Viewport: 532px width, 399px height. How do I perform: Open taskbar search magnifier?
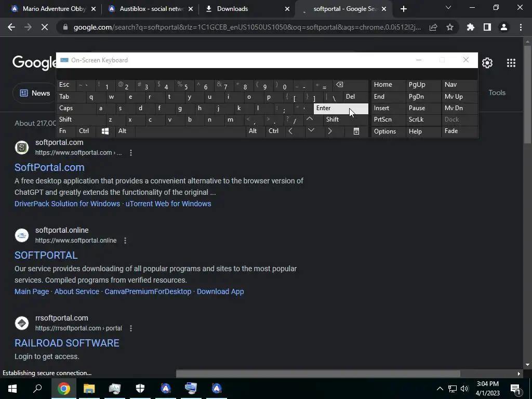click(x=37, y=389)
